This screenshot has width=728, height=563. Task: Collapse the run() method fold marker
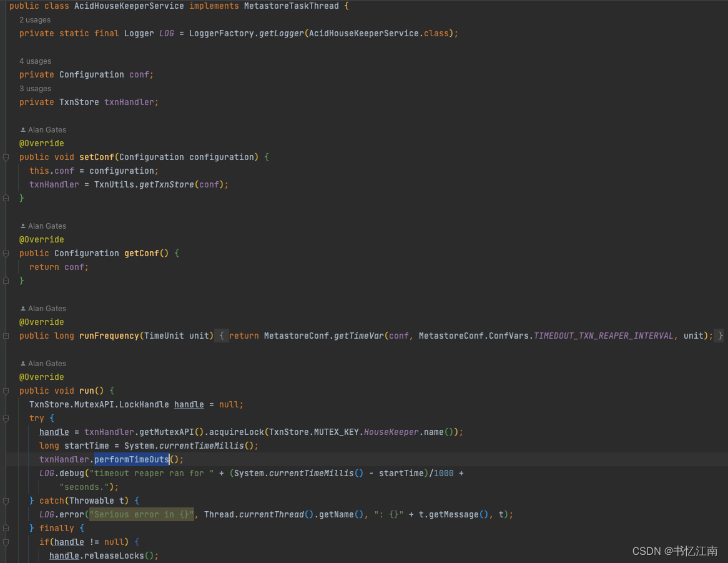pos(6,391)
